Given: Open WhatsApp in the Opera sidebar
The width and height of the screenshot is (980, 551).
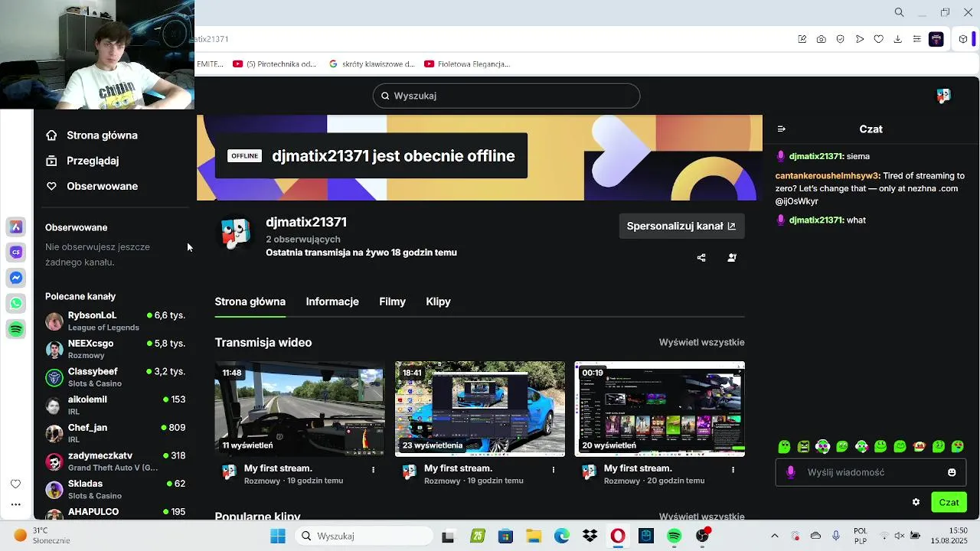Looking at the screenshot, I should tap(15, 304).
